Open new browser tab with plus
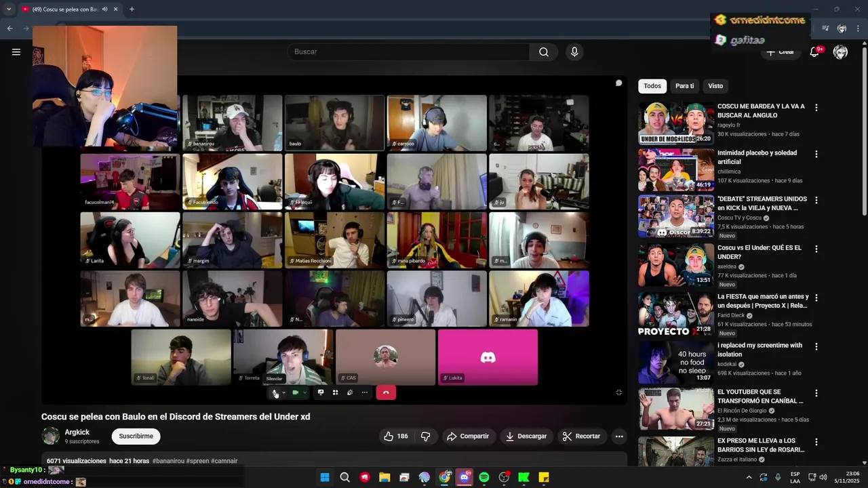This screenshot has width=868, height=488. pos(132,9)
